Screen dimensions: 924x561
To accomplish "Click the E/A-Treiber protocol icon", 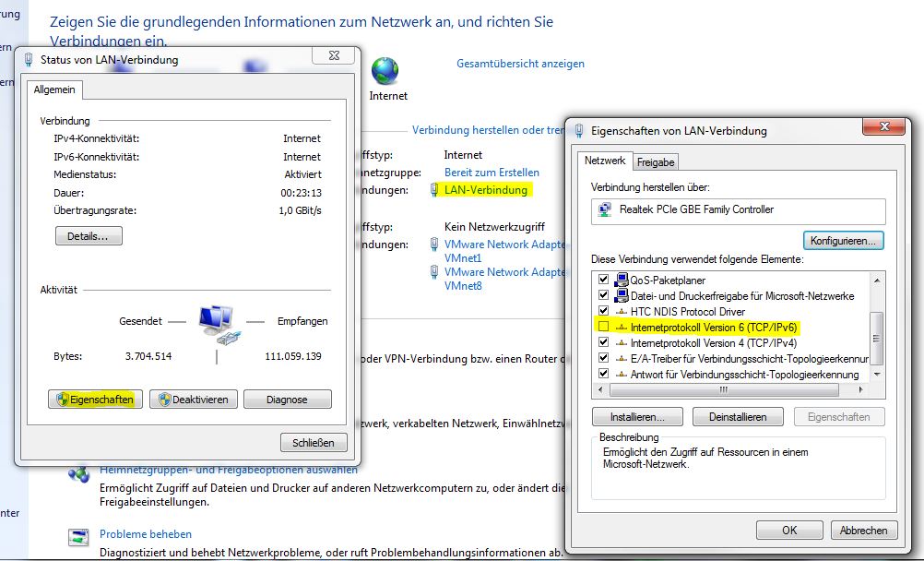I will [x=622, y=359].
